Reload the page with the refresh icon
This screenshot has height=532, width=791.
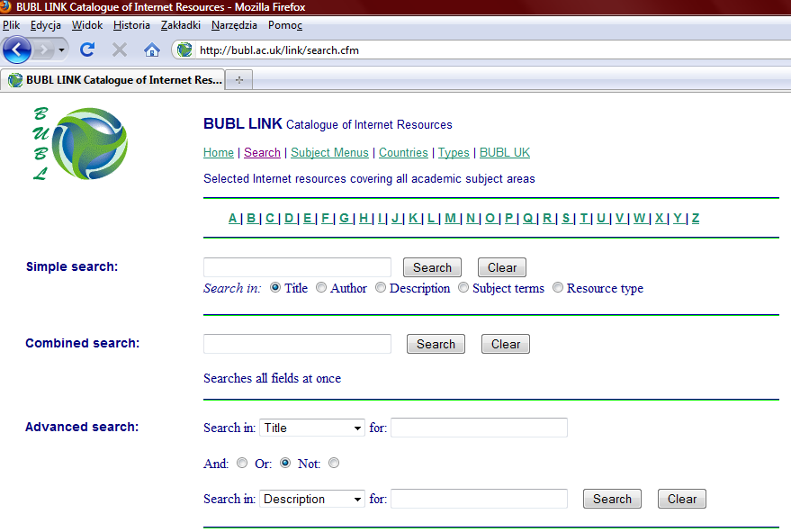pos(87,50)
